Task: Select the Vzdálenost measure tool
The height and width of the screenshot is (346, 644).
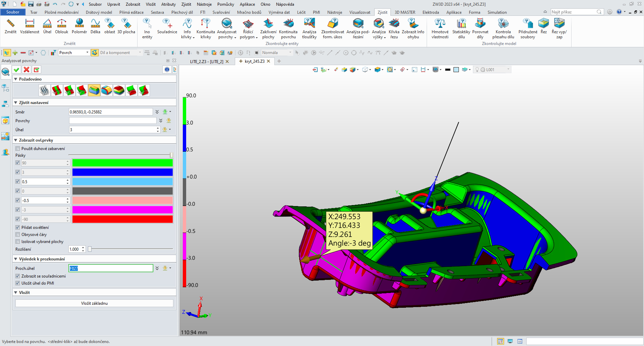Action: tap(30, 26)
